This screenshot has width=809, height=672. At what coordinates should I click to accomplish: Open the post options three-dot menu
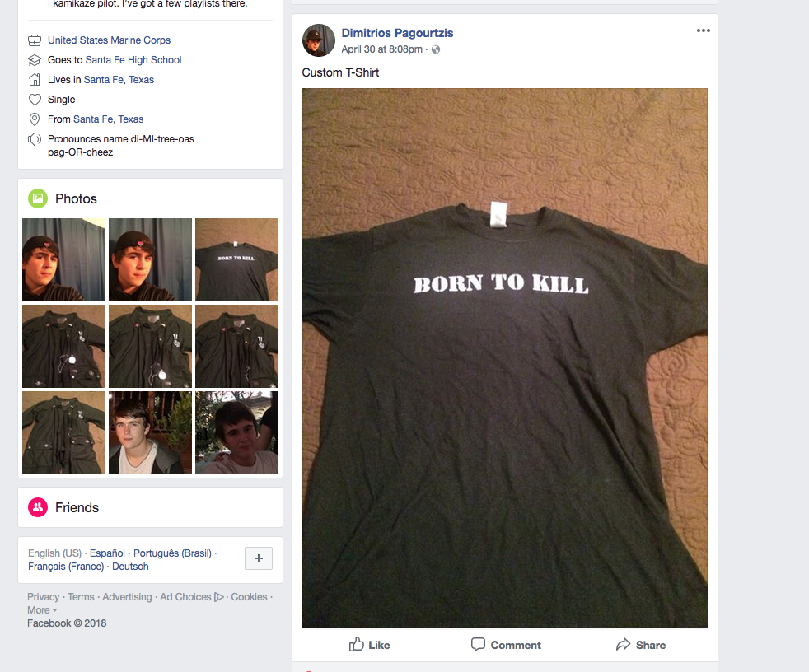(x=704, y=30)
